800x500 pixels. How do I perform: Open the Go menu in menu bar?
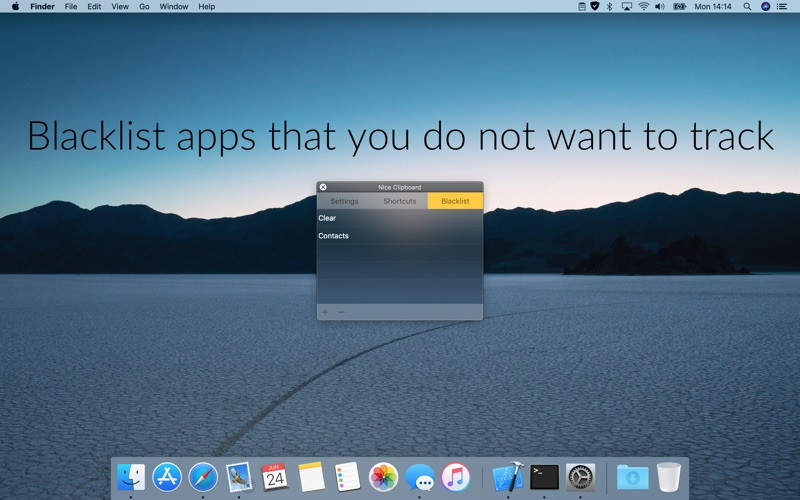click(x=144, y=6)
